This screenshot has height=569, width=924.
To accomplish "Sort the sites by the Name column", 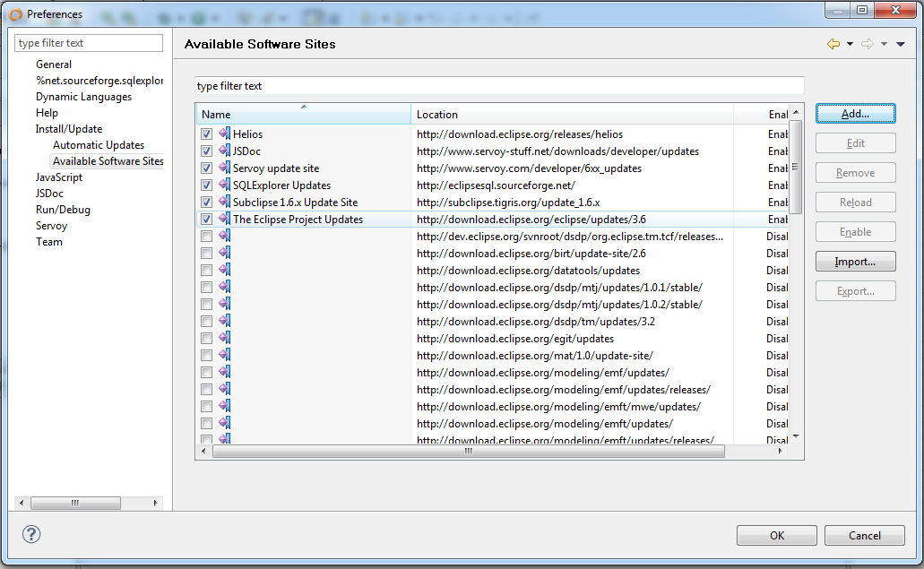I will [304, 115].
